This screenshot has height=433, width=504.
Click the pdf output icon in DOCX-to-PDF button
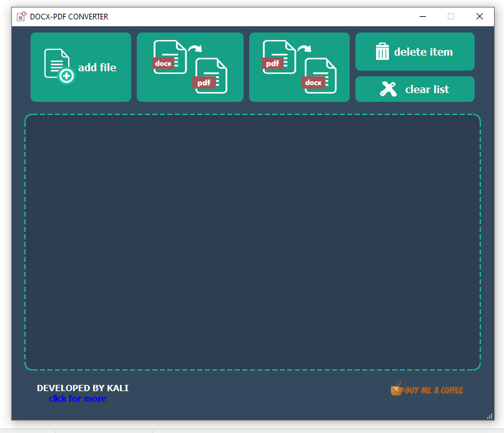pyautogui.click(x=210, y=76)
